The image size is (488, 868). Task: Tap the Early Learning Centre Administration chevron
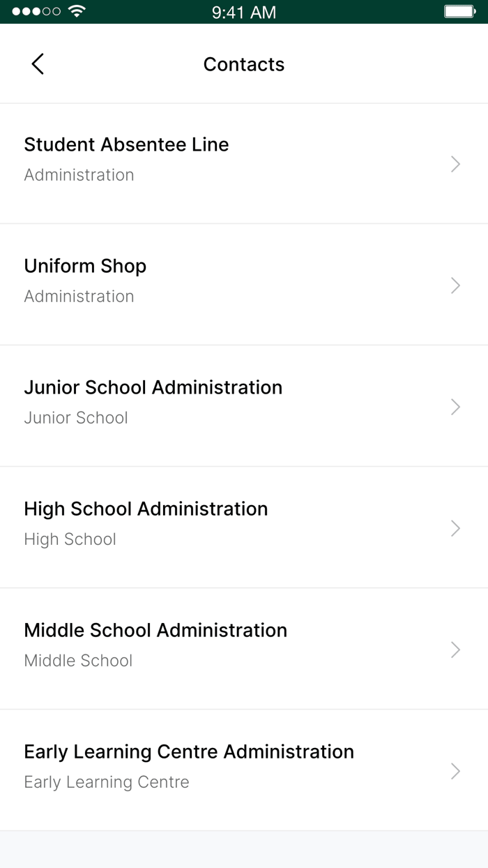455,770
